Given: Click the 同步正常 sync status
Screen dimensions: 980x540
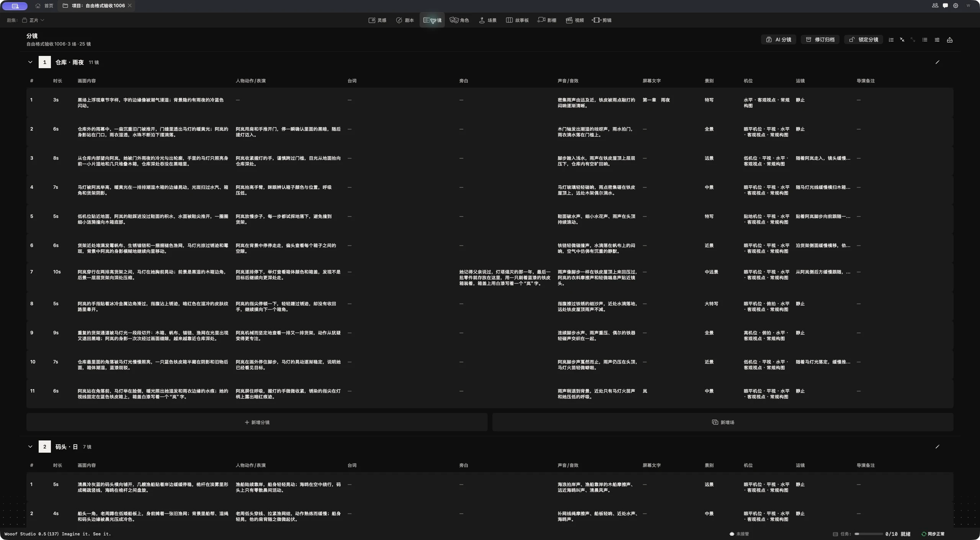Looking at the screenshot, I should 933,534.
